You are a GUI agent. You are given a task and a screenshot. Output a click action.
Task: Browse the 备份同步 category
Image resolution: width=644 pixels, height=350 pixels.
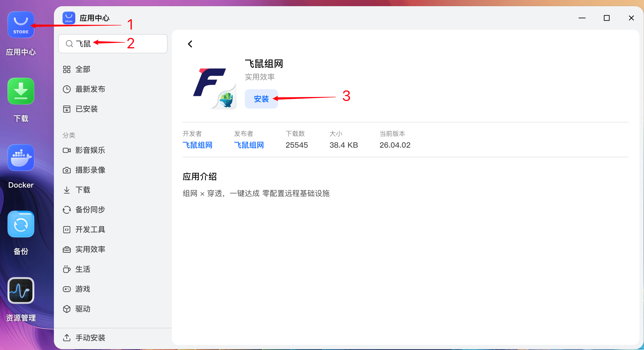[113, 210]
